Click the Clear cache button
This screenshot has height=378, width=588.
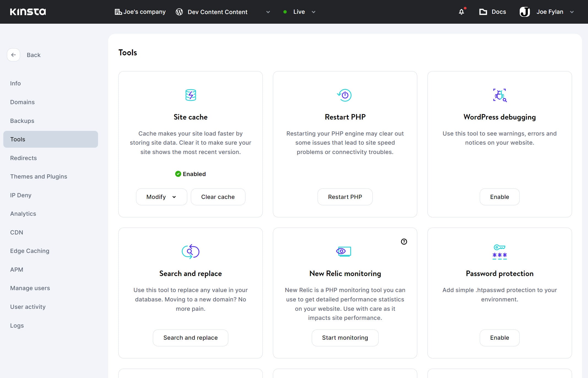(x=218, y=197)
